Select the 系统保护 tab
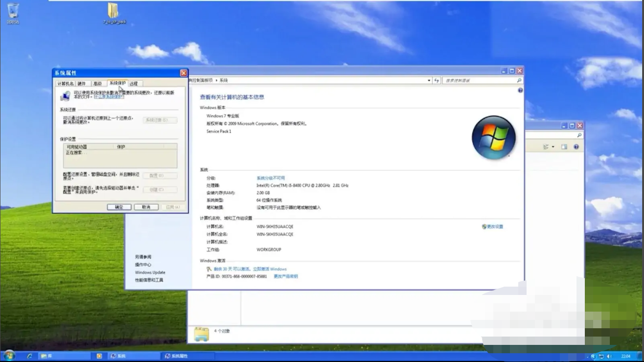Screen dimensions: 644x362 (117, 83)
